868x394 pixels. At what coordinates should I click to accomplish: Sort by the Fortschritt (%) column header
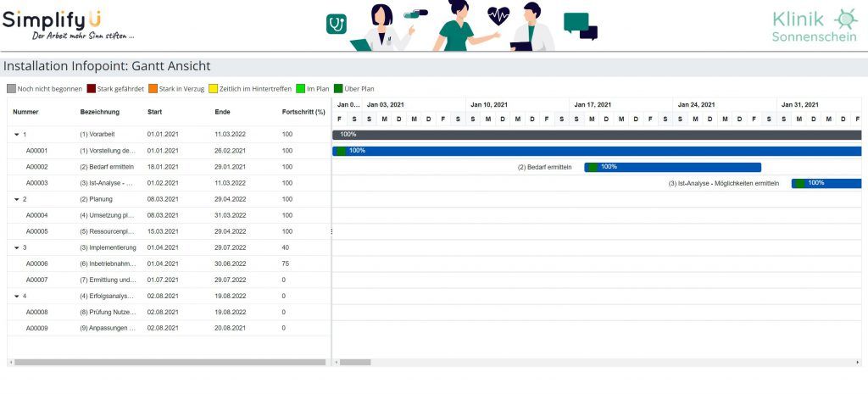point(303,112)
